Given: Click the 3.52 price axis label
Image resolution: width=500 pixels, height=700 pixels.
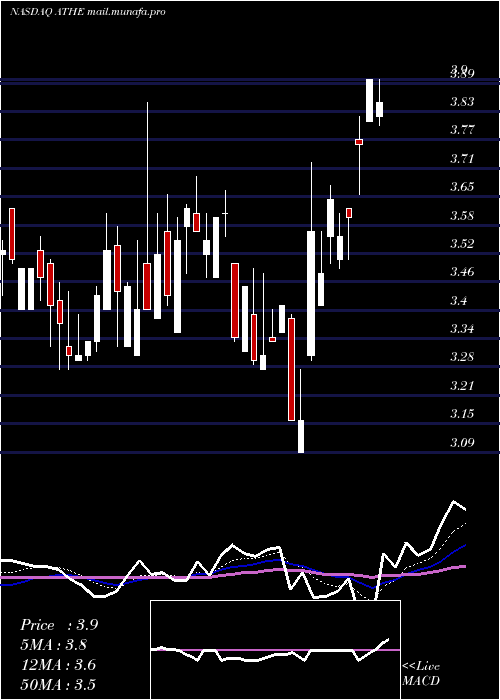Looking at the screenshot, I should click(x=462, y=244).
